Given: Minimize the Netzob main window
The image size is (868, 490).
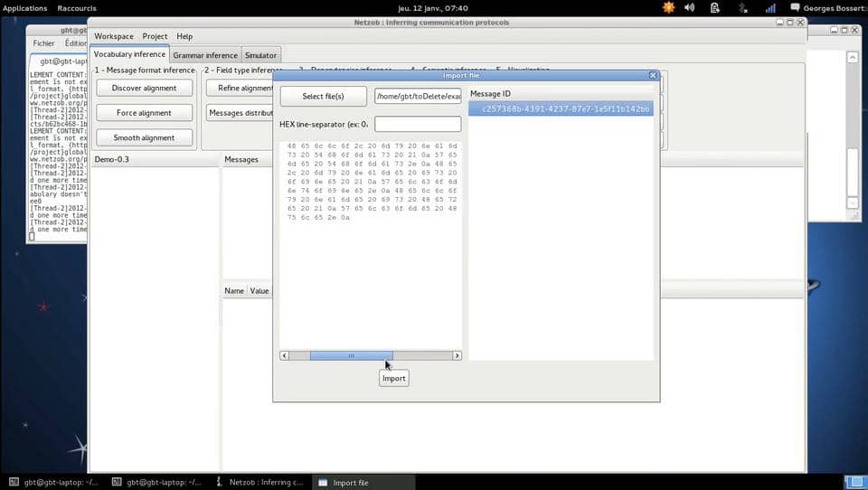Looking at the screenshot, I should tap(779, 22).
